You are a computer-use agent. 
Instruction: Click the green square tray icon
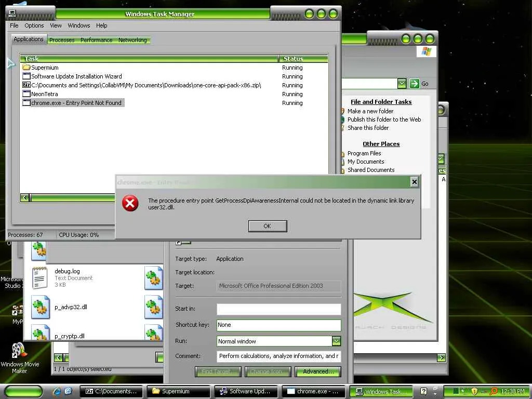pyautogui.click(x=456, y=391)
